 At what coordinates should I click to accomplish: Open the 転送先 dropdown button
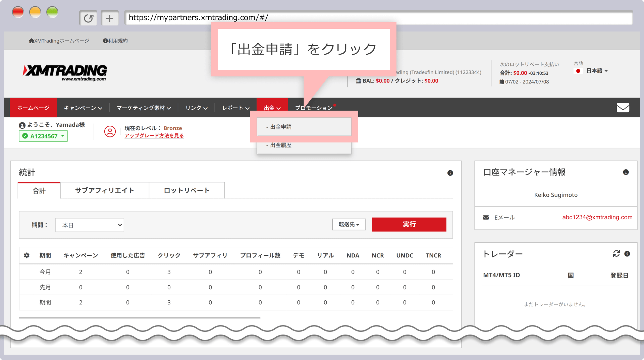click(x=349, y=224)
